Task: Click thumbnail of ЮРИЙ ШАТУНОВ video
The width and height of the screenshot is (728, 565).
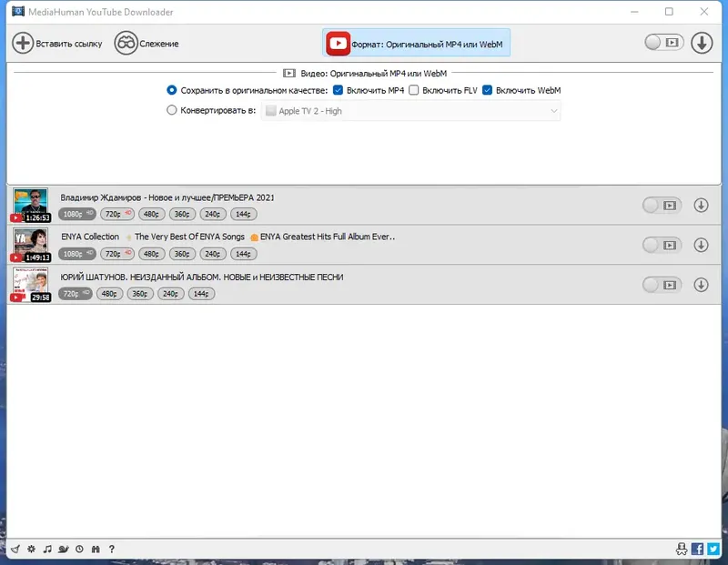Action: click(31, 285)
